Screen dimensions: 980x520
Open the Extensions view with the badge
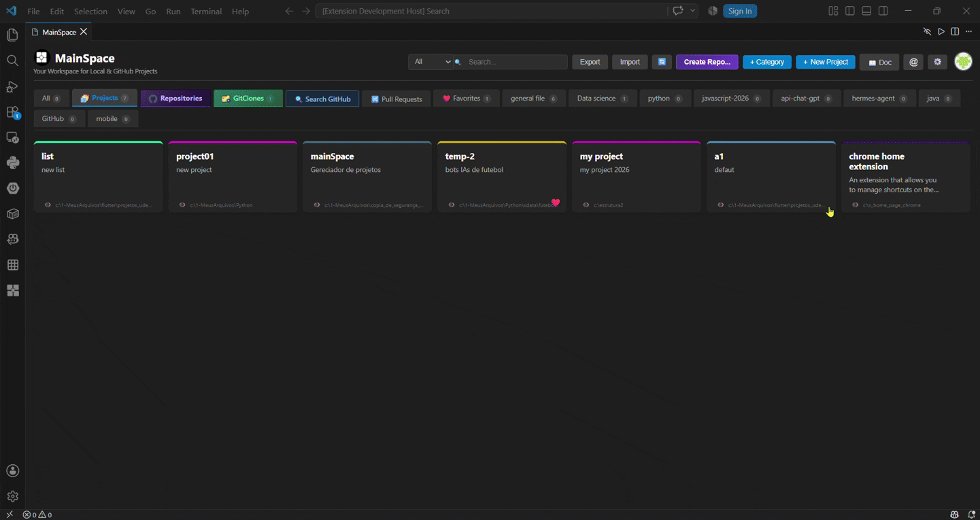(x=12, y=112)
